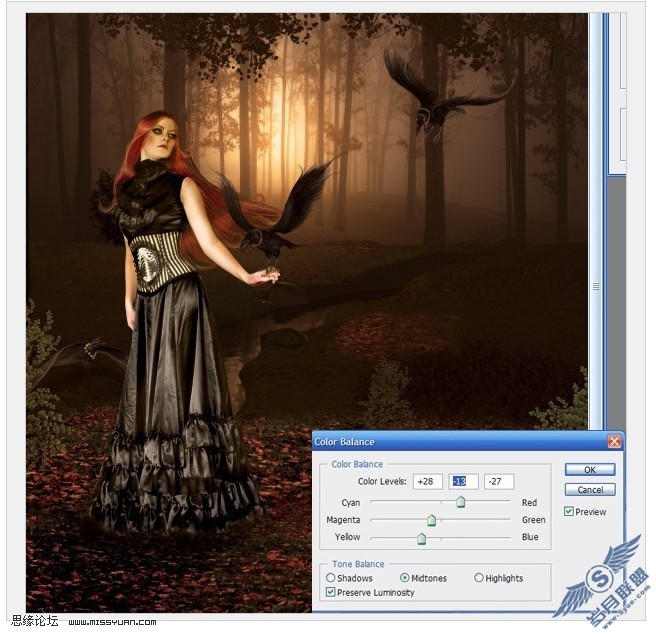
Task: Click the Magenta-Green slider handle
Action: pyautogui.click(x=431, y=520)
